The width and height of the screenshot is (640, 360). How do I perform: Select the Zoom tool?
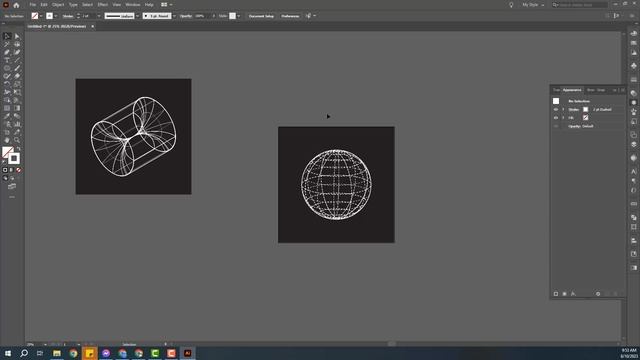17,140
